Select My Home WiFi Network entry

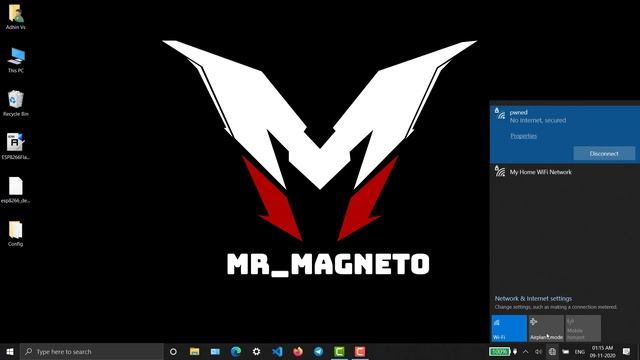[x=565, y=172]
